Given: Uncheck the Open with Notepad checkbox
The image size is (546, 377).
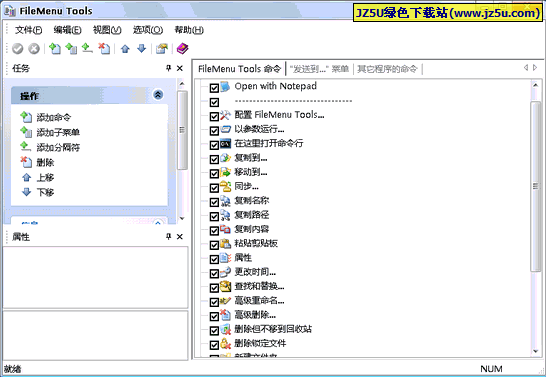Looking at the screenshot, I should pyautogui.click(x=214, y=88).
